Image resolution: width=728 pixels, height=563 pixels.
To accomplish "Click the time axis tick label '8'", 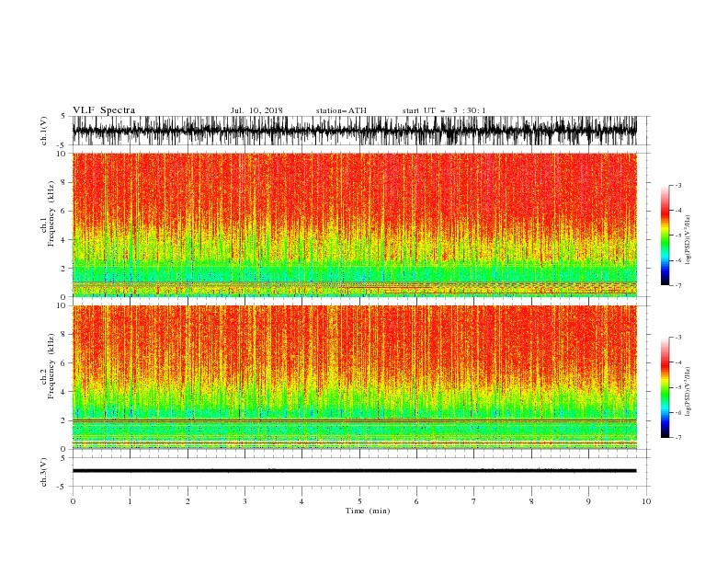I will [x=531, y=501].
